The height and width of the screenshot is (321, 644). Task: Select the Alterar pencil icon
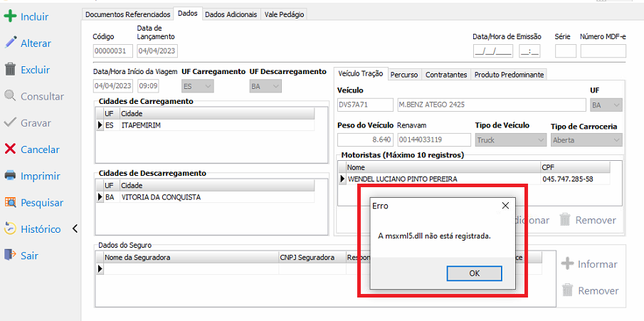coord(10,43)
